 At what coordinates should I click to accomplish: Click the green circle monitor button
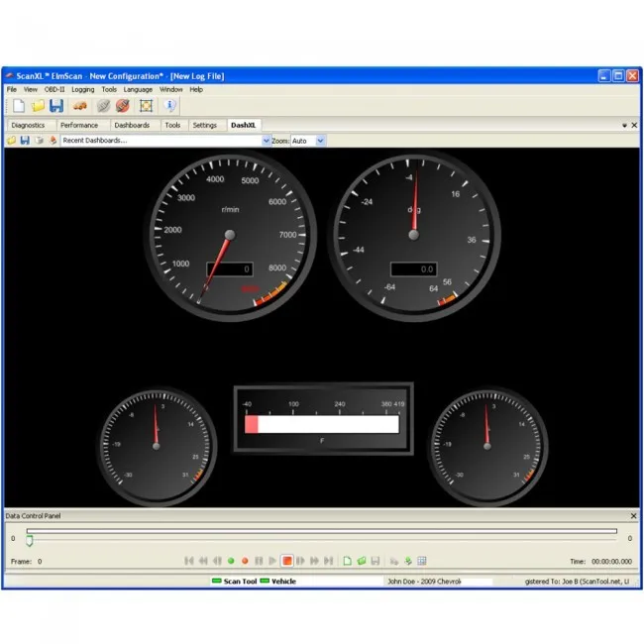[x=231, y=561]
